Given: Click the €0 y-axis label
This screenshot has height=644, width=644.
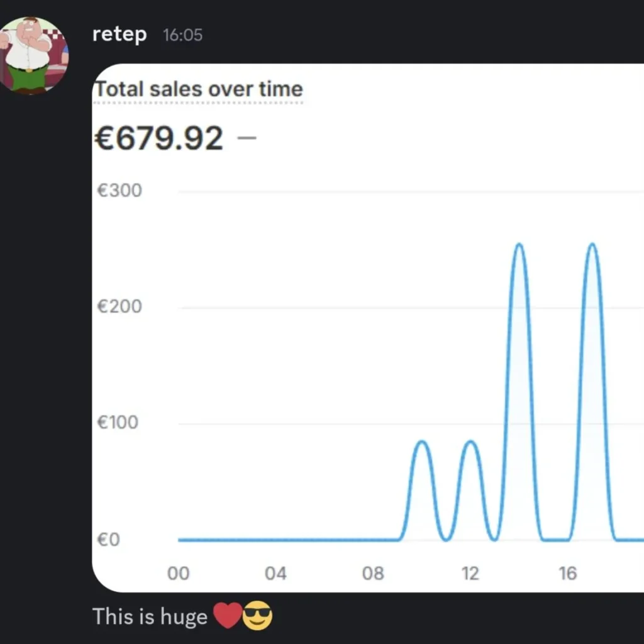Looking at the screenshot, I should (108, 539).
